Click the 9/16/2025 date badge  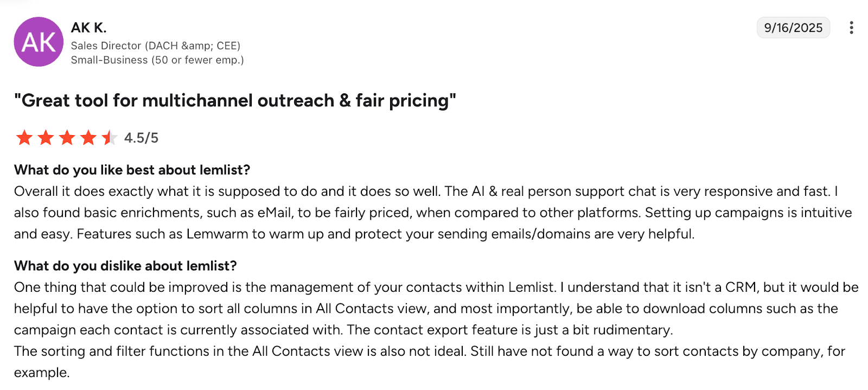pos(793,28)
